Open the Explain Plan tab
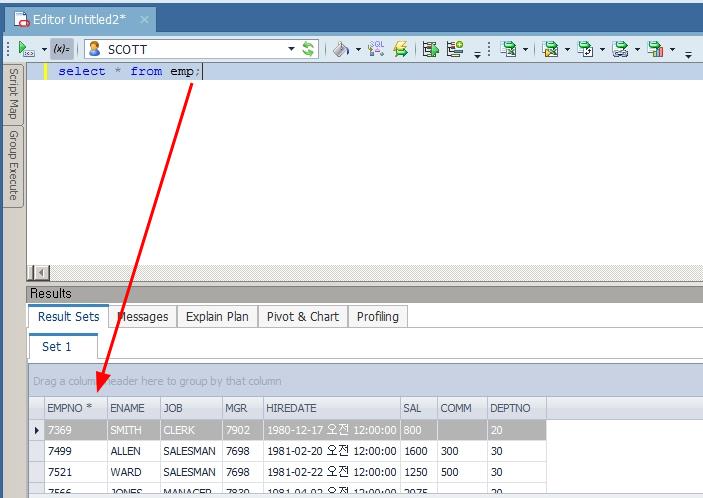 [217, 317]
